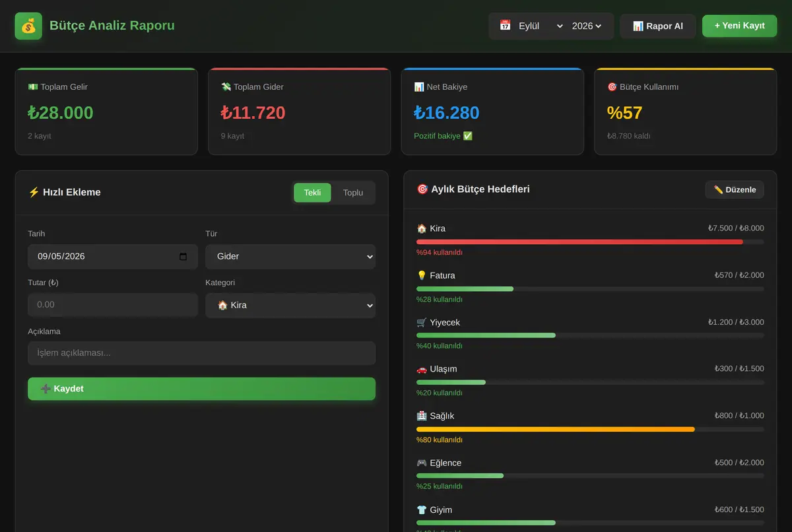The image size is (792, 532).
Task: Open the Eylül month dropdown
Action: pyautogui.click(x=541, y=26)
